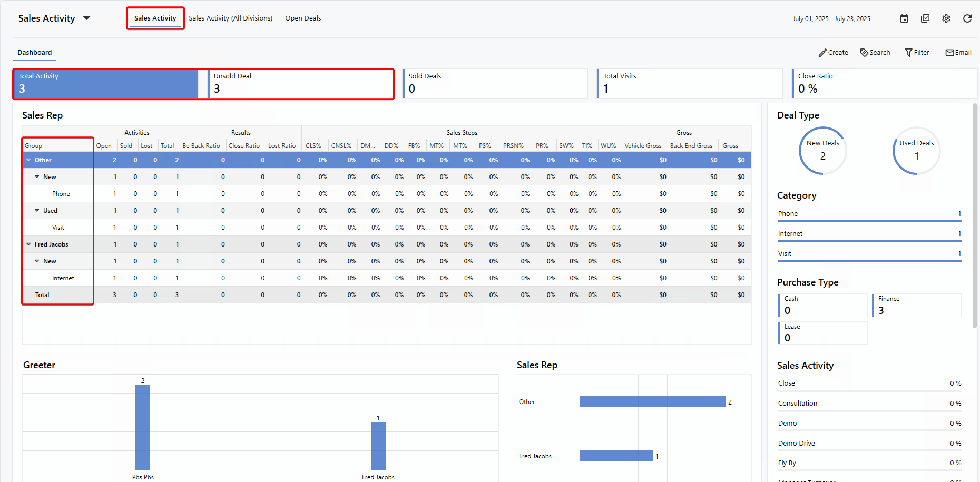Image resolution: width=980 pixels, height=482 pixels.
Task: Click the Open count link in Phone row
Action: 115,194
